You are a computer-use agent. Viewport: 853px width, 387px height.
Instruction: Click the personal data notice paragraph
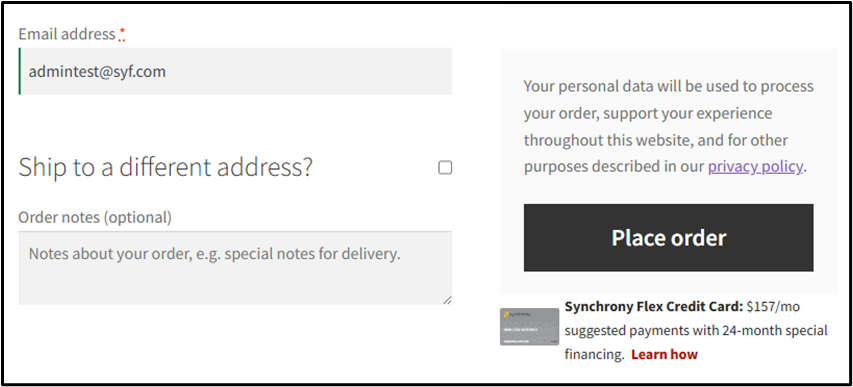[669, 126]
